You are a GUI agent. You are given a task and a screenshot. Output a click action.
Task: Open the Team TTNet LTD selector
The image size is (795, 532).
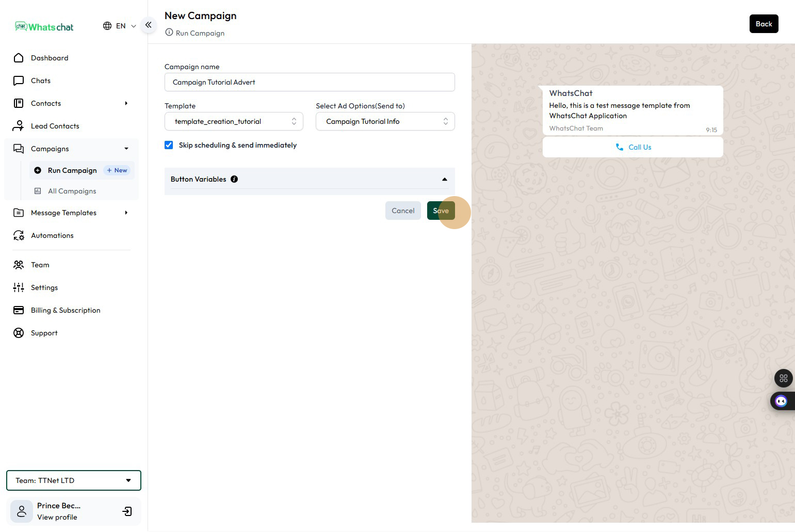coord(74,480)
